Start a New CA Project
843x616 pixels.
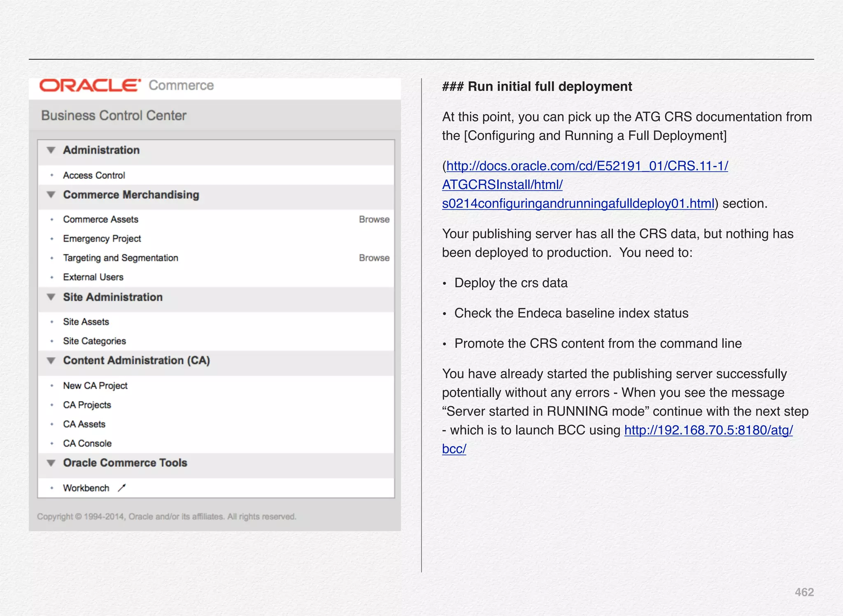pyautogui.click(x=95, y=386)
